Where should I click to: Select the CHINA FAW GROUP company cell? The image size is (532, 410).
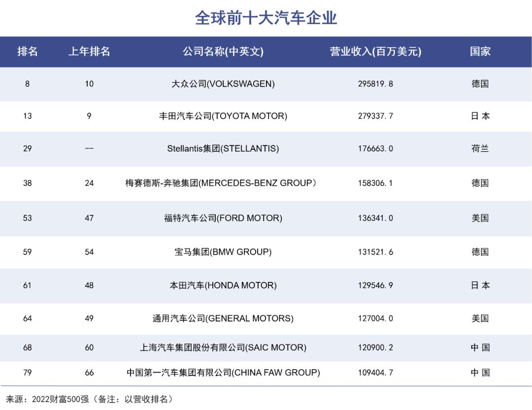tap(223, 373)
